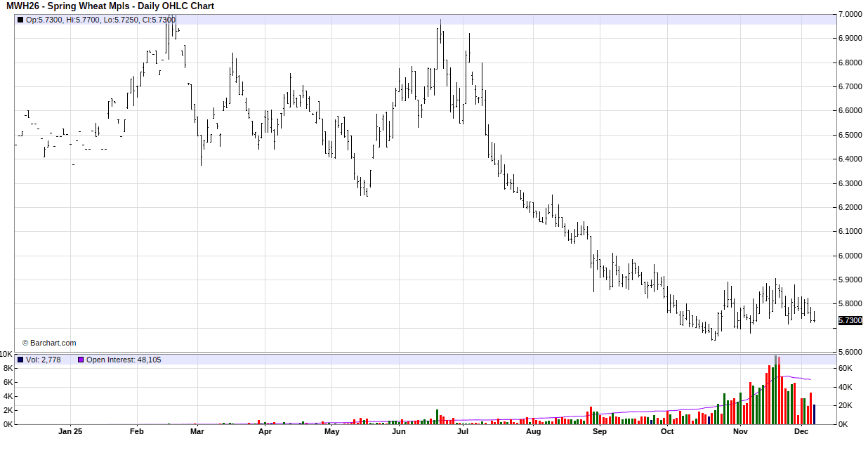The image size is (868, 453).
Task: Select the black 5.7300 current price tag
Action: click(850, 320)
